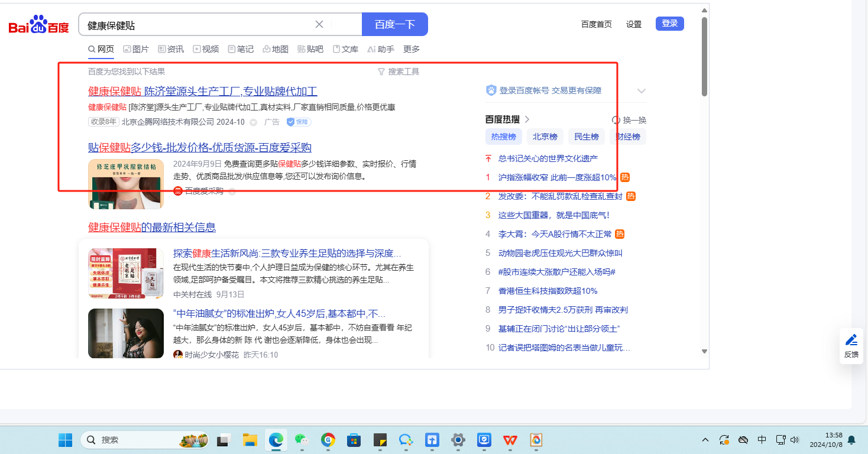868x454 pixels.
Task: Refresh hot searches with 换一换
Action: pyautogui.click(x=629, y=119)
